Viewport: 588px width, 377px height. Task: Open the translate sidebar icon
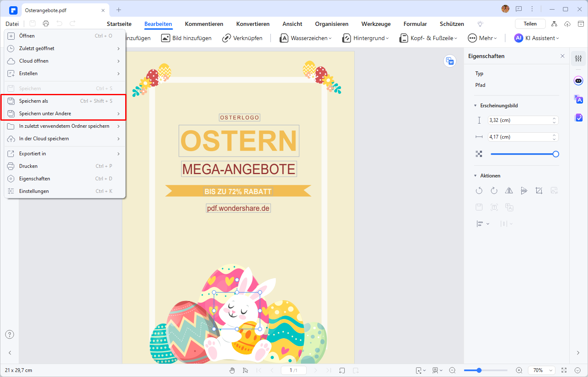point(578,99)
